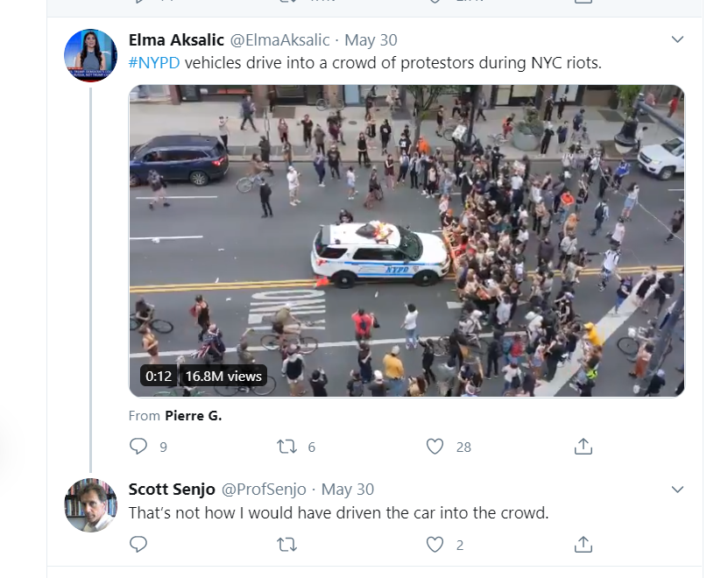Open the @ProfSenjo handle
This screenshot has height=578, width=728.
(x=264, y=490)
